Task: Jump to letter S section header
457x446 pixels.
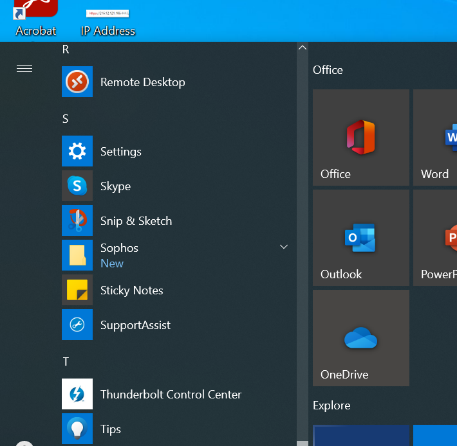Action: [65, 119]
